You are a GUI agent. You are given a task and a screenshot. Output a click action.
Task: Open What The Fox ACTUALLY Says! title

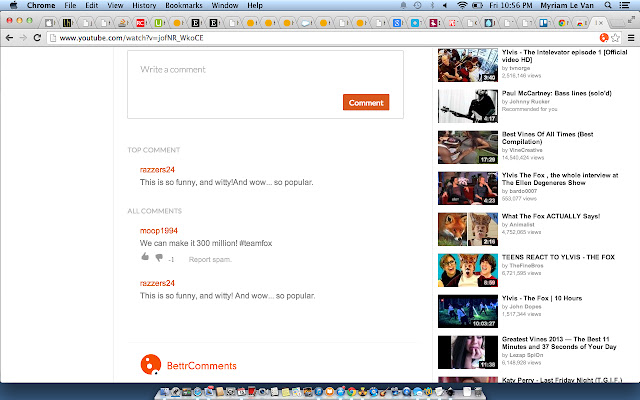coord(551,216)
